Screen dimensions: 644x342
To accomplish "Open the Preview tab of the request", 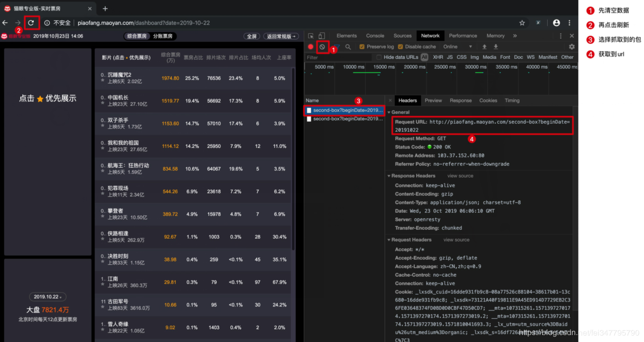I will coord(433,100).
